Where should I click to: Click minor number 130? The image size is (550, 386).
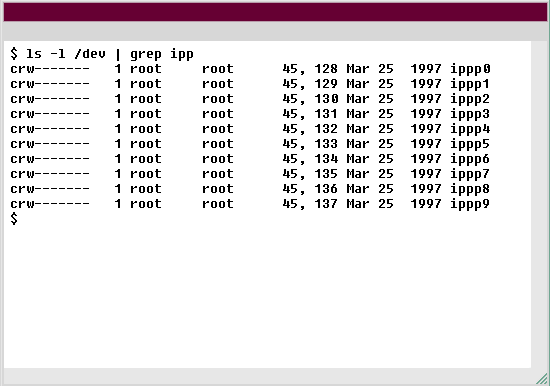pos(326,99)
